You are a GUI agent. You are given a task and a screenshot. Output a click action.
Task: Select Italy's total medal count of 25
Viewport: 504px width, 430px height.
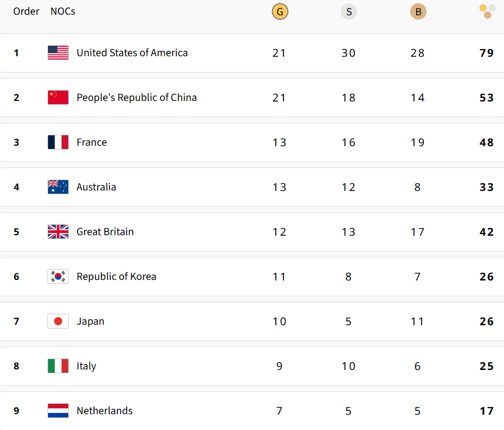pyautogui.click(x=486, y=366)
